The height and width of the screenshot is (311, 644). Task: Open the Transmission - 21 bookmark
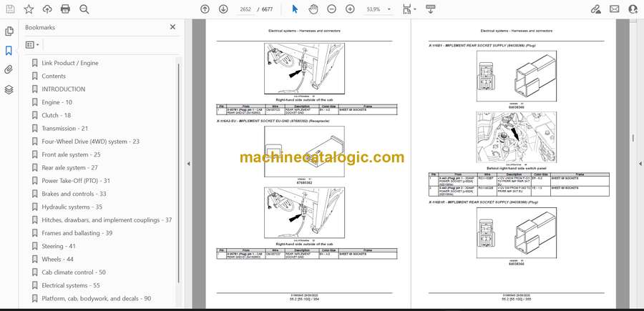(x=65, y=129)
